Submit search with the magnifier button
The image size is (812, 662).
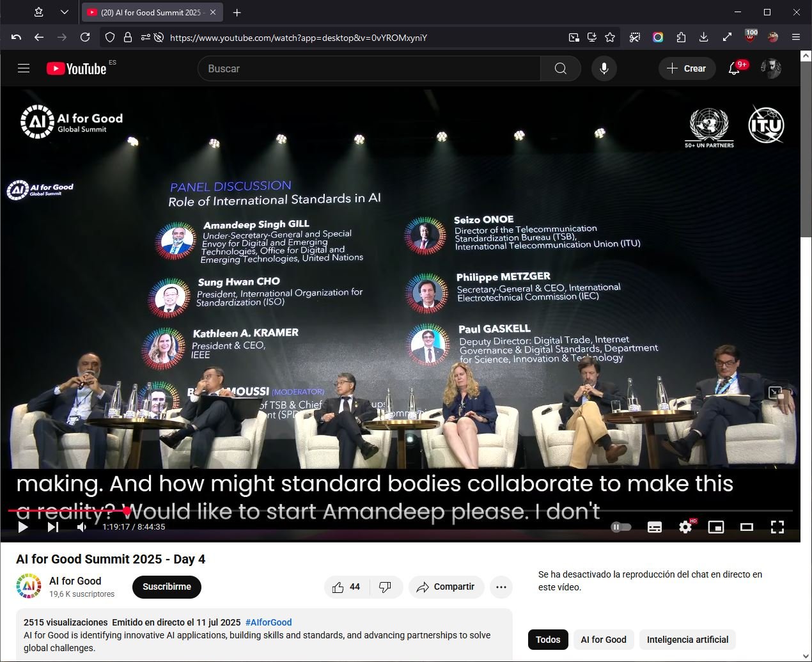tap(561, 68)
